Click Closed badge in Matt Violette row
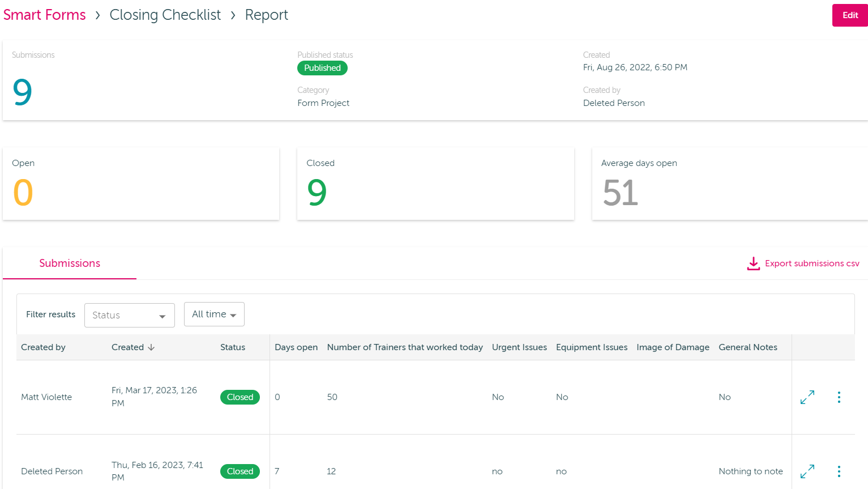 pos(240,397)
